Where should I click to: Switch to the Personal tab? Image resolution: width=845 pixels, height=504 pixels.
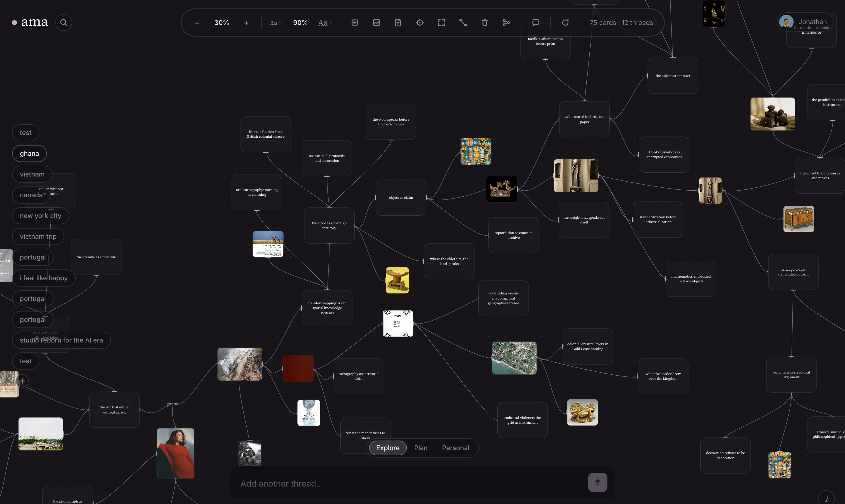tap(456, 448)
